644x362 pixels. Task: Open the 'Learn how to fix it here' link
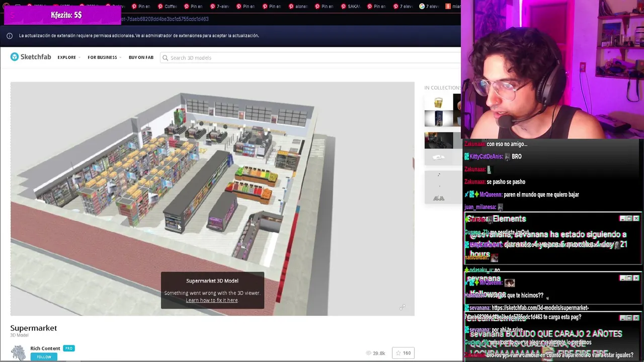[x=212, y=300]
